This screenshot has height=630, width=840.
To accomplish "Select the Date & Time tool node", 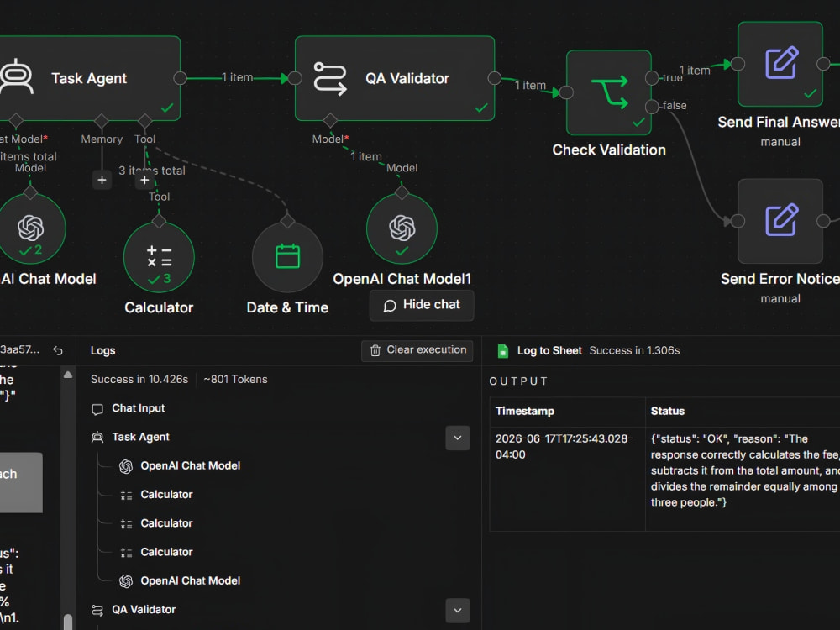I will coord(287,258).
